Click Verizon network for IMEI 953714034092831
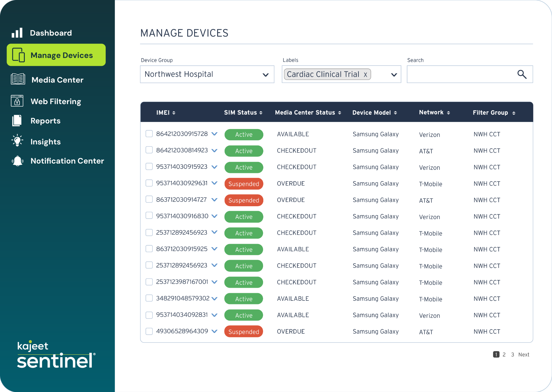The height and width of the screenshot is (392, 552). point(429,316)
